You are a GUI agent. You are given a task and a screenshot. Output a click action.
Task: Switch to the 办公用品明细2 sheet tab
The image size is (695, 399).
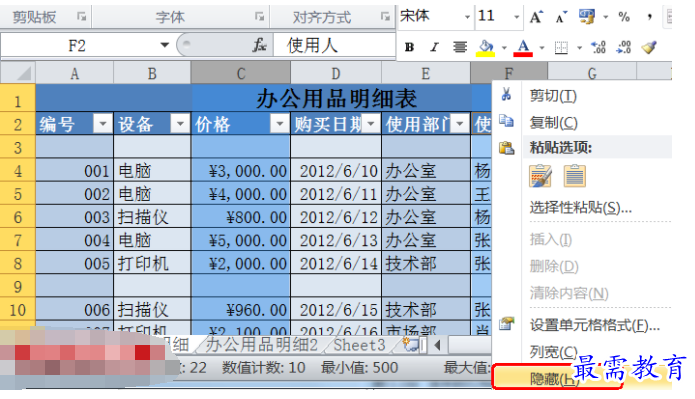tap(262, 344)
